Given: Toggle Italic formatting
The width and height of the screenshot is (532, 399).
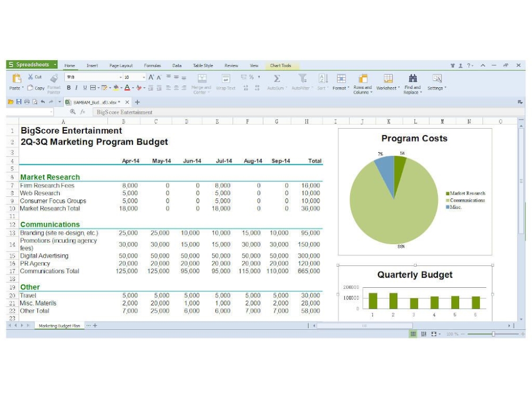Looking at the screenshot, I should coord(77,88).
